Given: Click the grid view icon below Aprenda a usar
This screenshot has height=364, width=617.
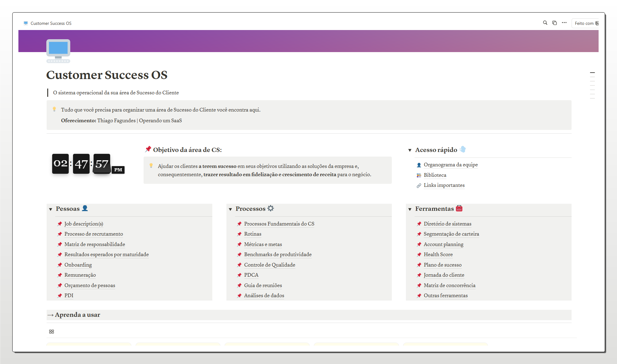Looking at the screenshot, I should [x=51, y=332].
